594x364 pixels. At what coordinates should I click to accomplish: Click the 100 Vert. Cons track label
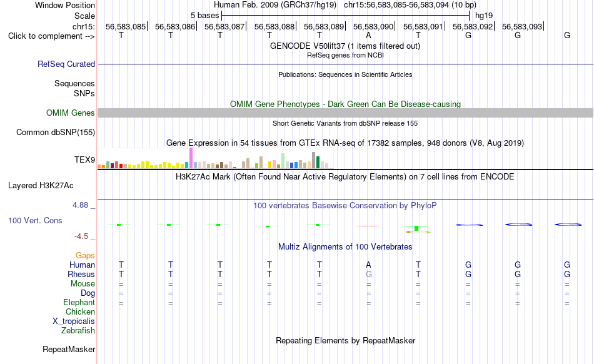tap(35, 220)
